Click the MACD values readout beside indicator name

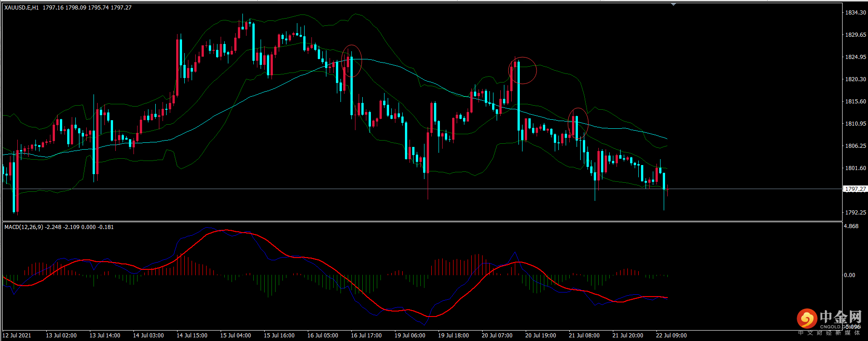click(79, 227)
